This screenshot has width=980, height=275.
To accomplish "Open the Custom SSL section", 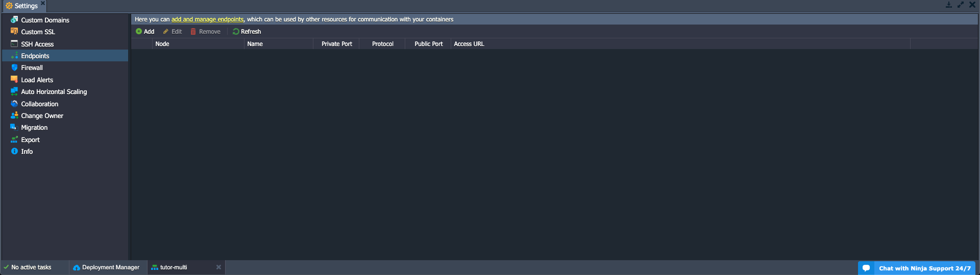I will click(65, 32).
